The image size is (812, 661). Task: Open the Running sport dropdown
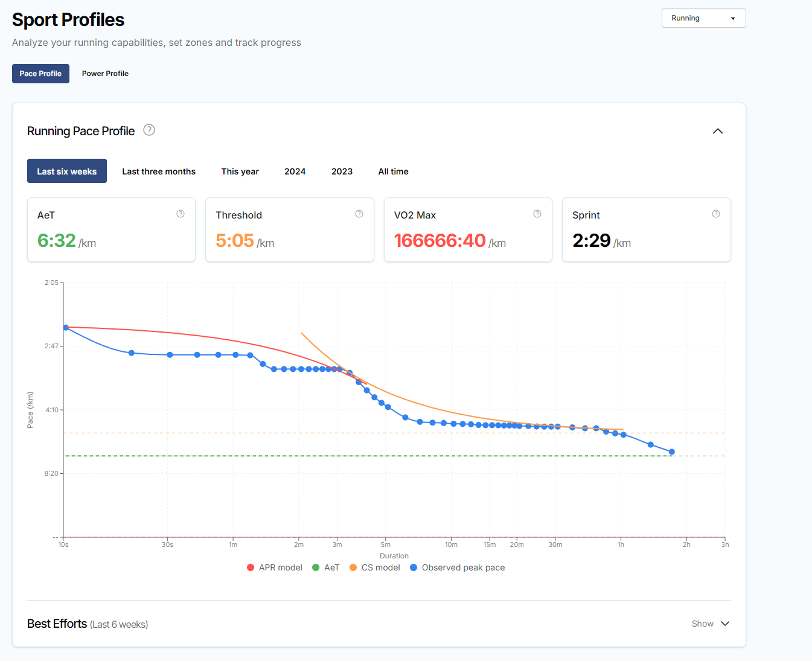pos(703,18)
